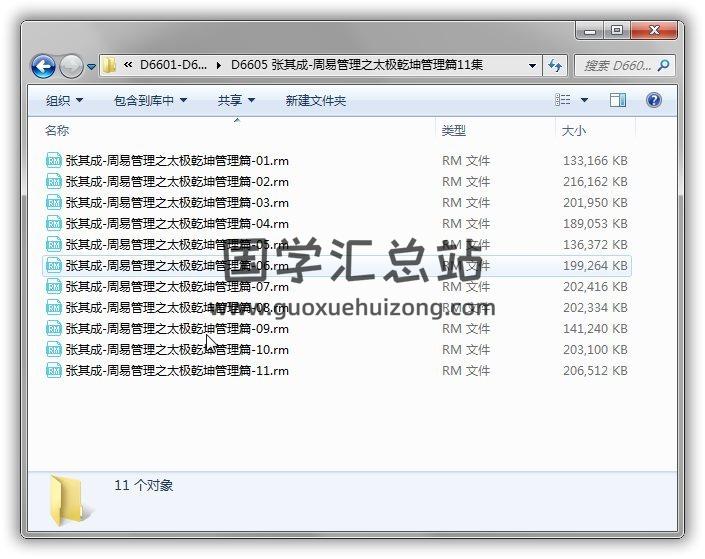Click the size value 202,416 KB
This screenshot has height=559, width=705.
(595, 286)
